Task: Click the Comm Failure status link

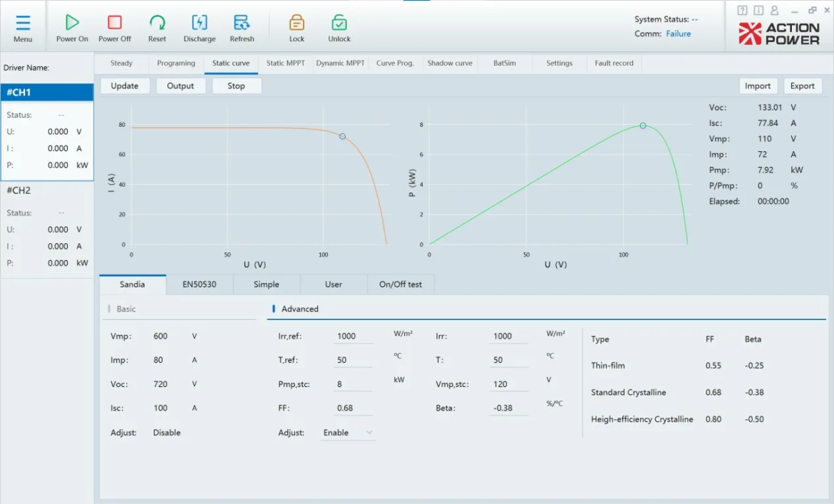Action: pos(678,34)
